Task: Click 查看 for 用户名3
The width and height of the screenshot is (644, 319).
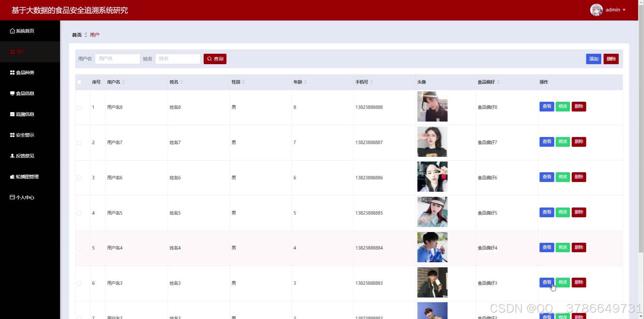Action: point(547,282)
